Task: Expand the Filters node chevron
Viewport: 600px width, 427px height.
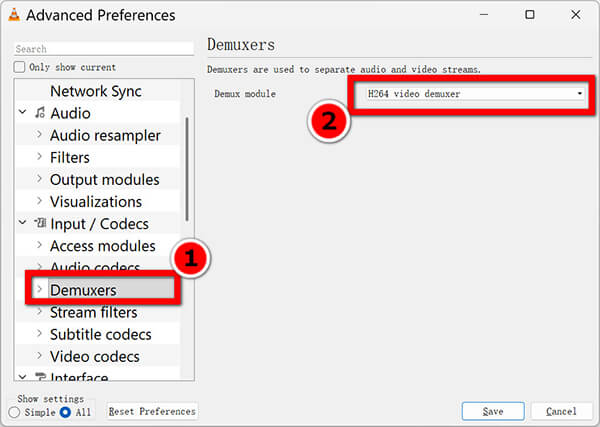Action: point(39,156)
